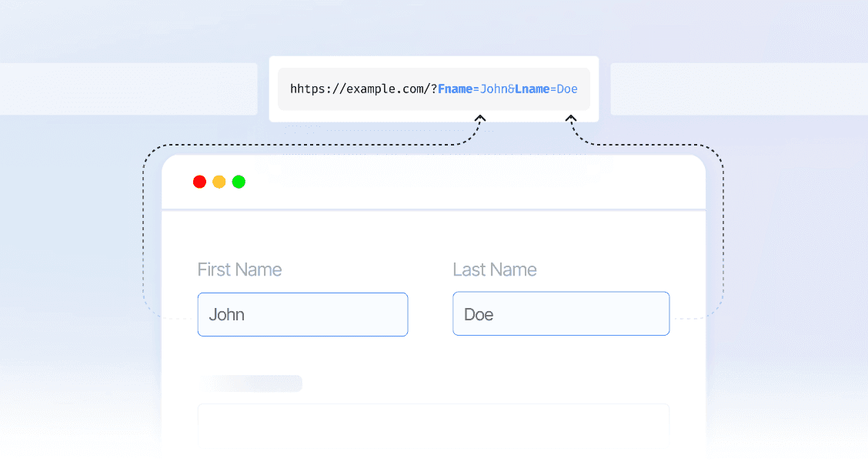Click the red close window dot
868x462 pixels.
coord(199,182)
